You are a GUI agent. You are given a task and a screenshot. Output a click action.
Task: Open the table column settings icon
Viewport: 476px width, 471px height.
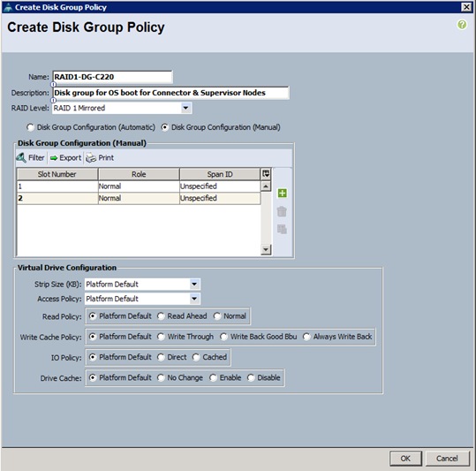266,174
